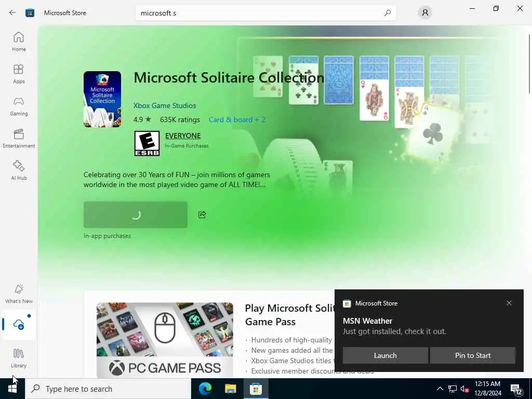Open the Windows Start menu
This screenshot has height=399, width=532.
[12, 389]
